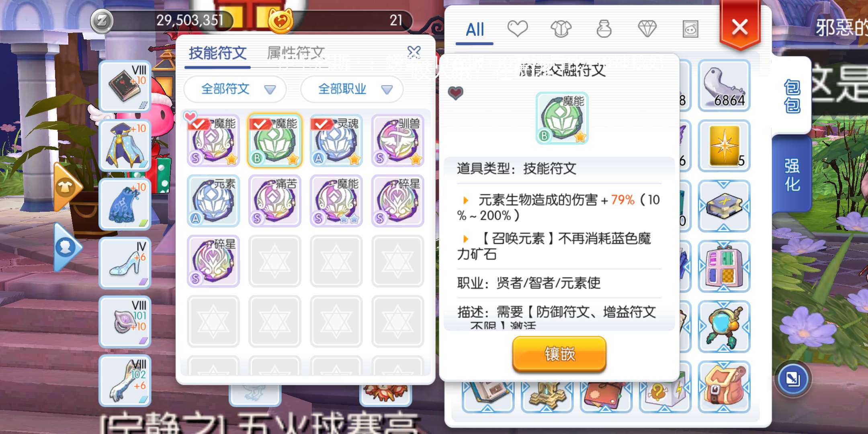Tap the golden star card item
This screenshot has width=868, height=434.
tap(724, 146)
